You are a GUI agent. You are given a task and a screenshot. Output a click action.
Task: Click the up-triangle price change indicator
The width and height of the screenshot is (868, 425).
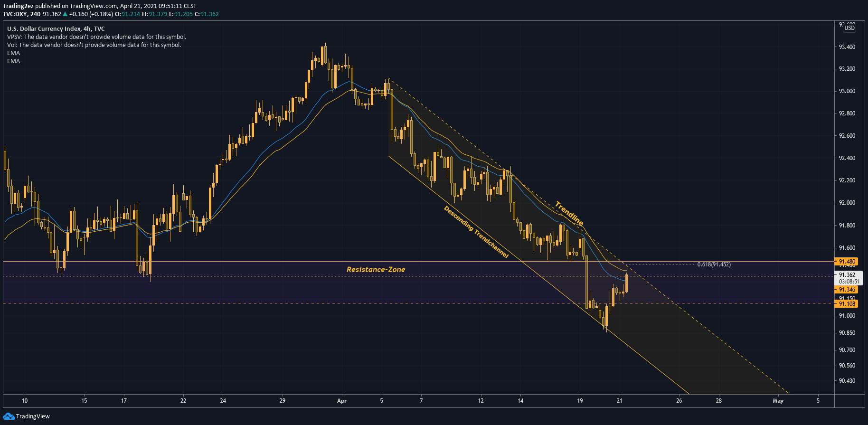tap(65, 14)
